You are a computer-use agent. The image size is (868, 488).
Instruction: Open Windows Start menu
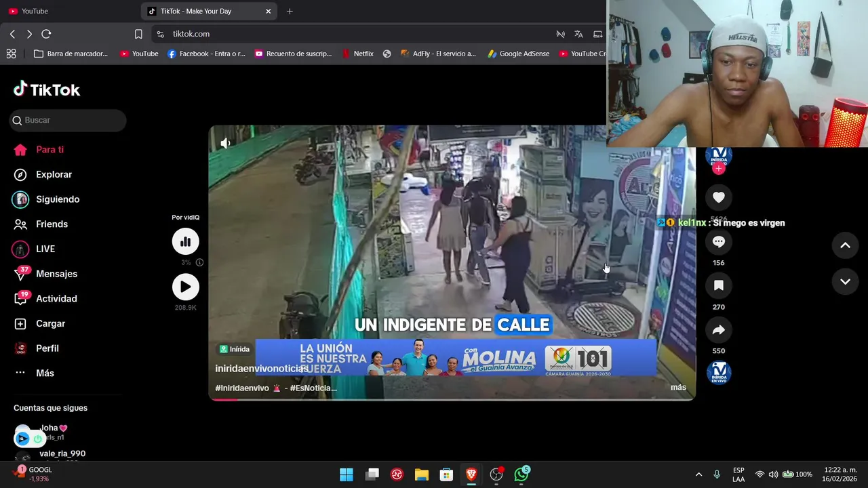click(346, 474)
